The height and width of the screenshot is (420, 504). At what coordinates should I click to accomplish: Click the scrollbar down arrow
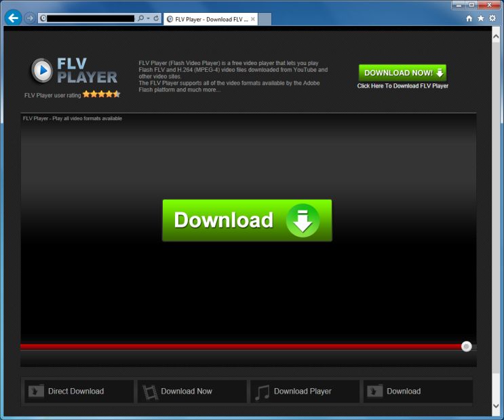(496, 406)
